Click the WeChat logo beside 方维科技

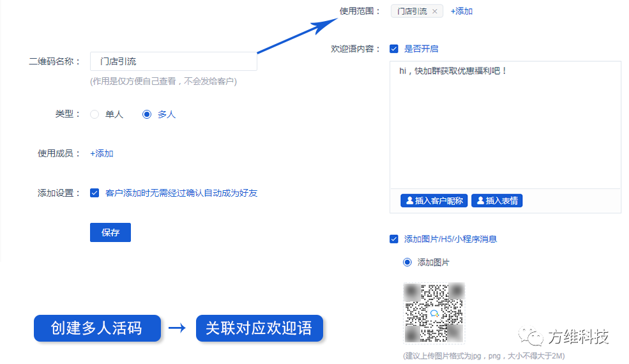[x=529, y=337]
